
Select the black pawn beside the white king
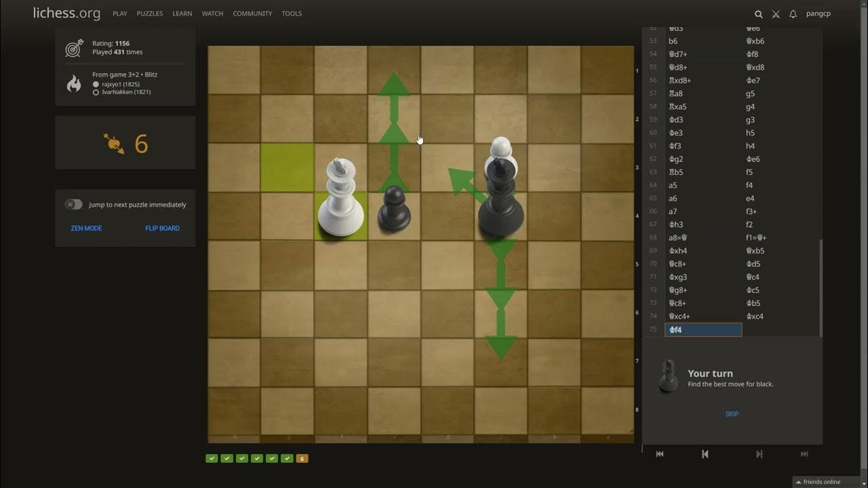click(394, 209)
